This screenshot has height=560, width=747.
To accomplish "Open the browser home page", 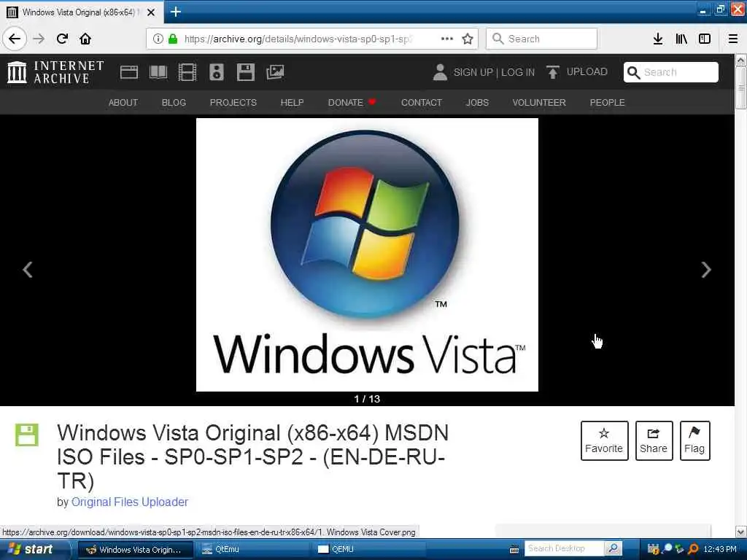I will click(85, 39).
